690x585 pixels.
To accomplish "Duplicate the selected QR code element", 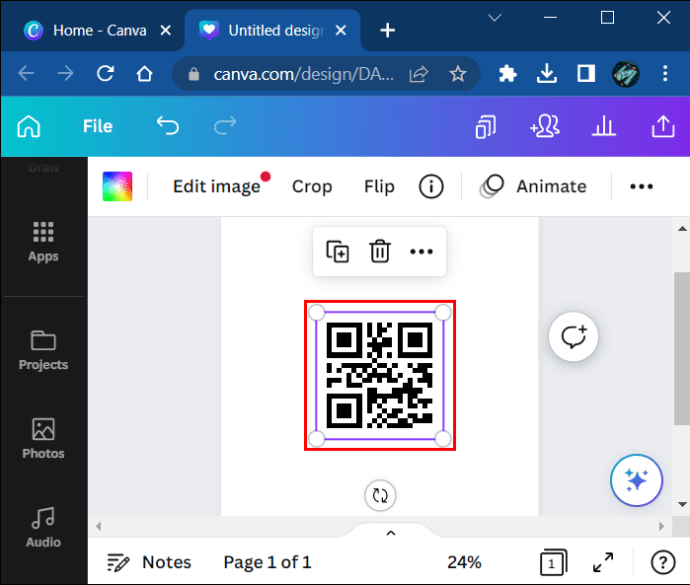I will click(x=338, y=252).
